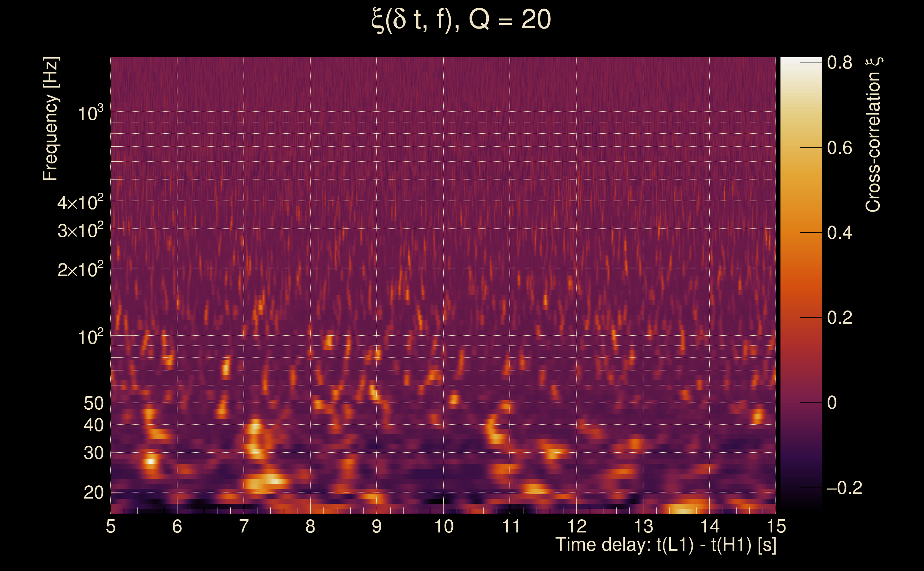Click the white top of the colorbar
The width and height of the screenshot is (924, 571).
(x=801, y=64)
